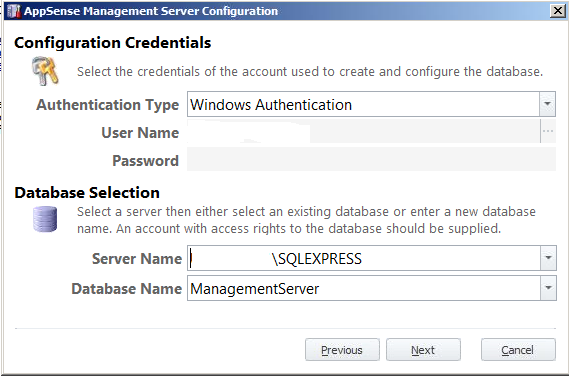The image size is (569, 376).
Task: Go back with the Previous button
Action: [x=342, y=350]
